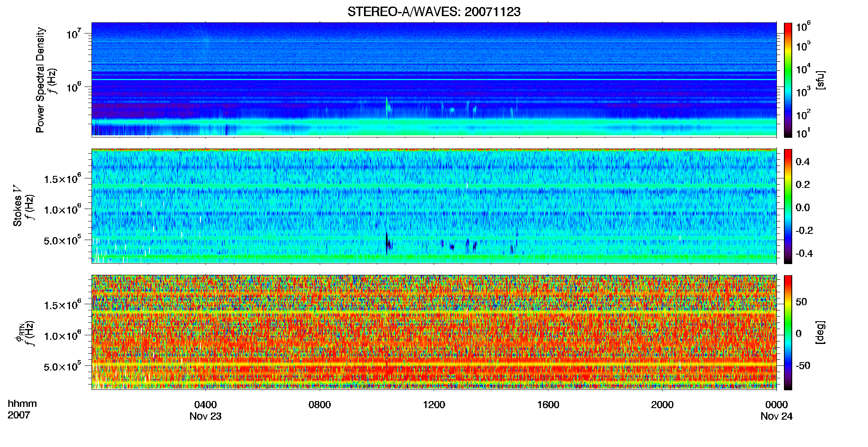Click the 1600 time axis label
868x447 pixels.
coord(548,405)
